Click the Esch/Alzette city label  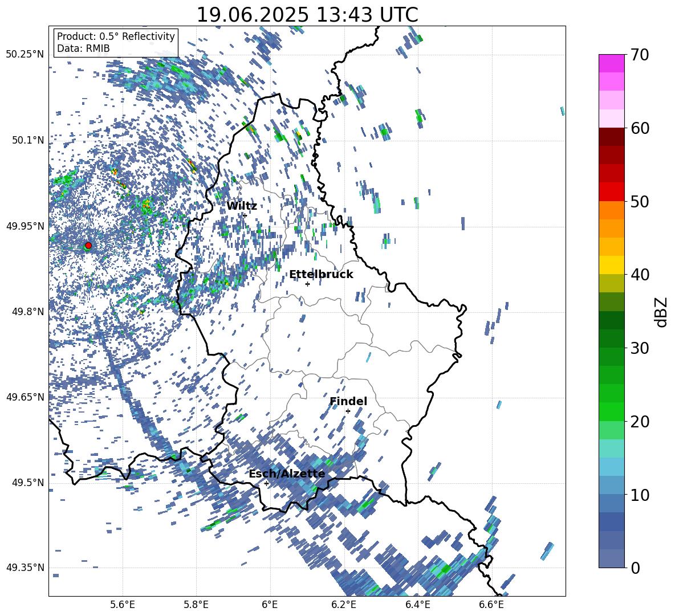pyautogui.click(x=287, y=474)
